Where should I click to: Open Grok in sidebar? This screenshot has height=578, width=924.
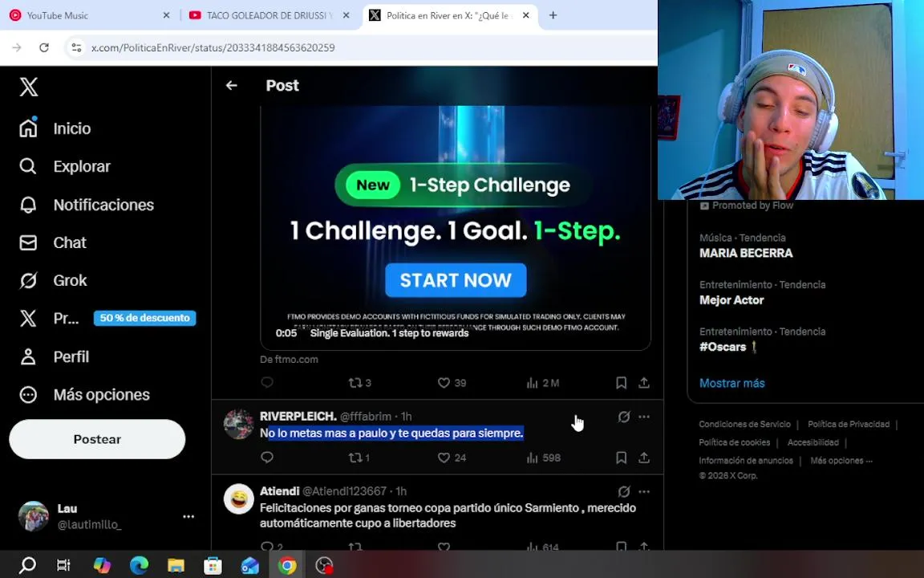[x=52, y=281]
